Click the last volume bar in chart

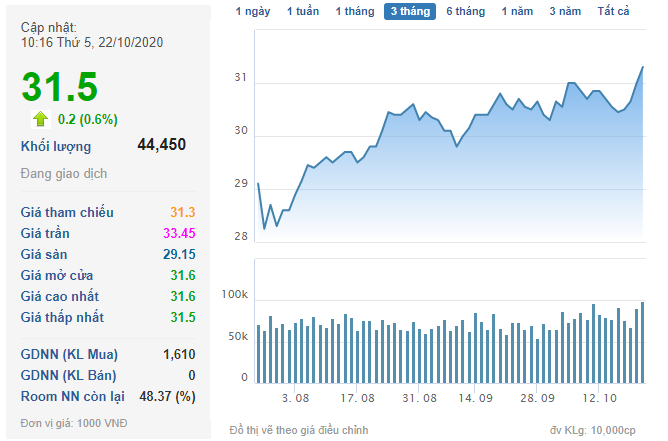point(642,342)
